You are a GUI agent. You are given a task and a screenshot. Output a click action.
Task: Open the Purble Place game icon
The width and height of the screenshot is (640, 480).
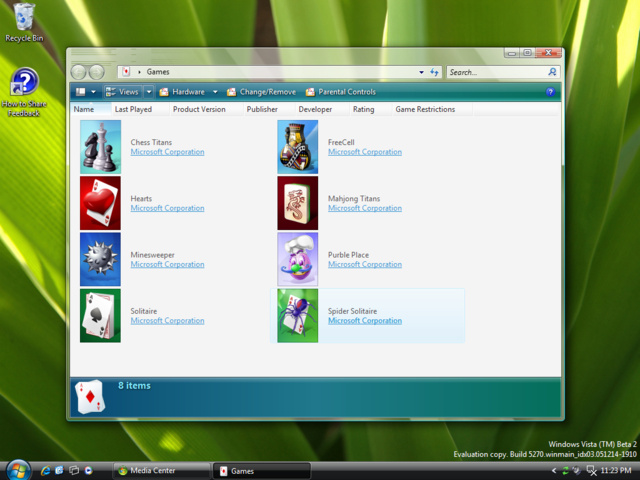pos(298,260)
